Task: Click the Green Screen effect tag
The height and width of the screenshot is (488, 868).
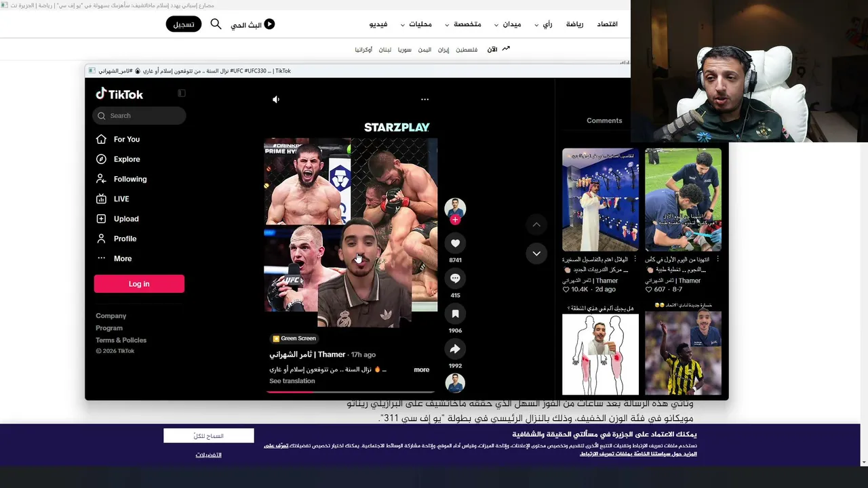Action: [x=294, y=338]
